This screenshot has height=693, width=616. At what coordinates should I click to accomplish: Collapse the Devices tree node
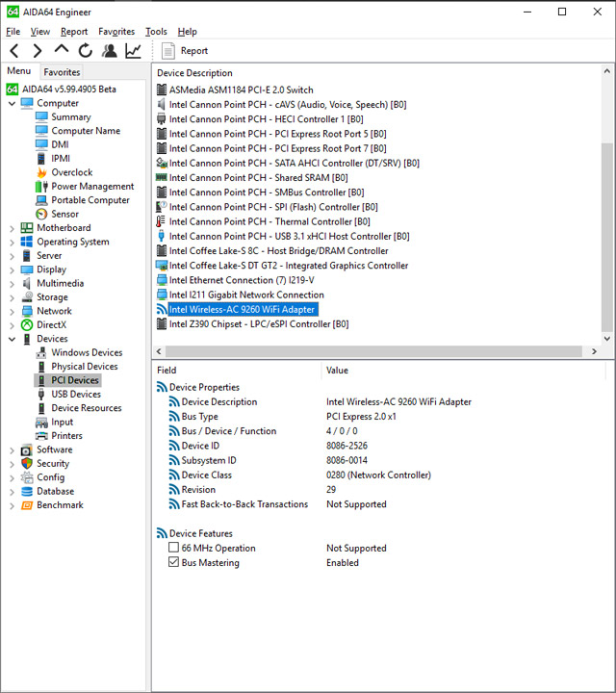coord(12,339)
